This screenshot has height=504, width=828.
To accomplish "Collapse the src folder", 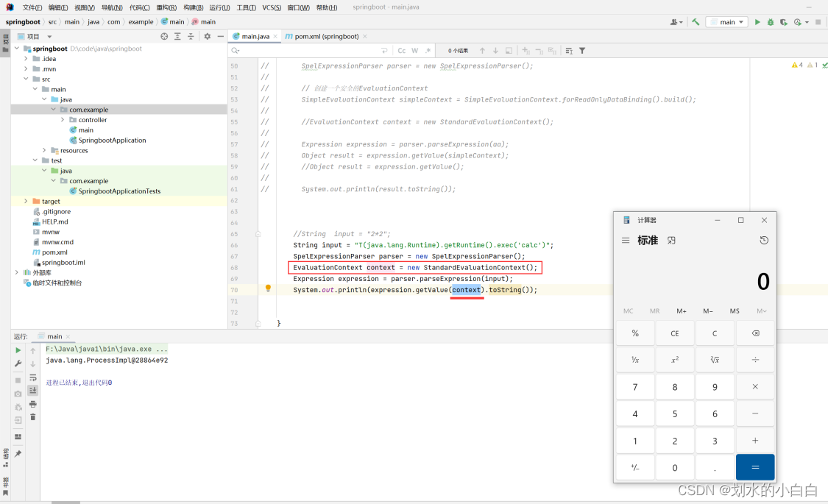I will (26, 79).
